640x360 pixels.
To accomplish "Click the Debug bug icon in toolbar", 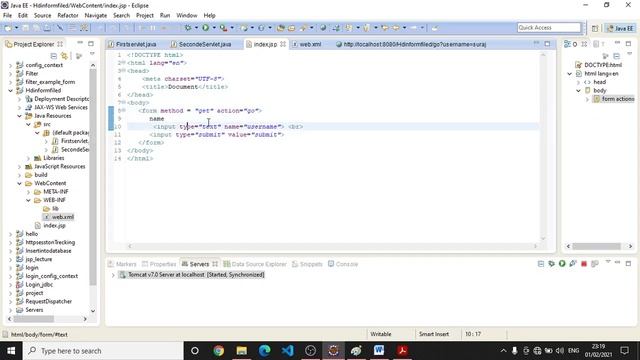I will click(x=188, y=28).
